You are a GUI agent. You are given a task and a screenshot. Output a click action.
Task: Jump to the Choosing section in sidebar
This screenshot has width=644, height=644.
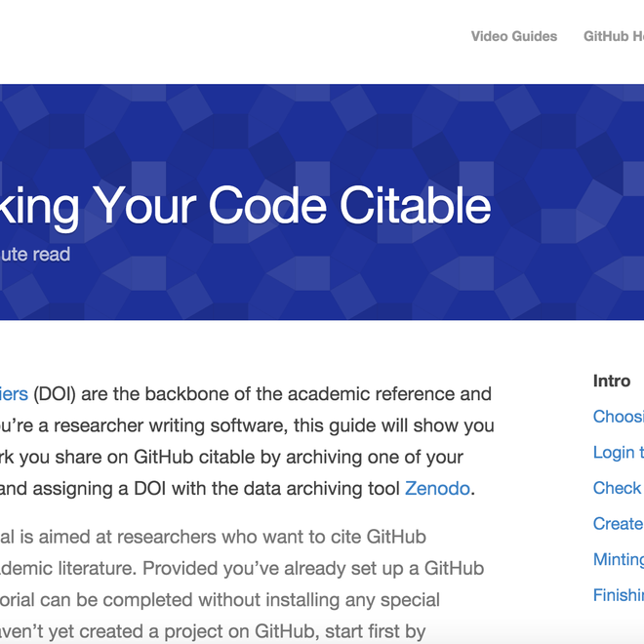619,417
